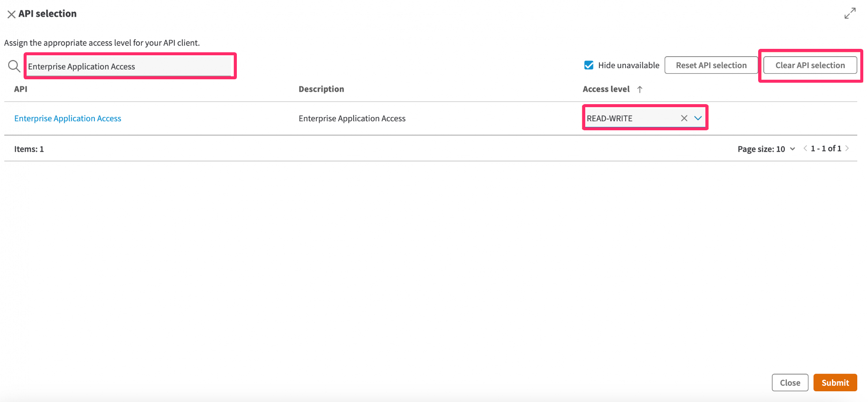Go to previous page chevron

point(805,148)
